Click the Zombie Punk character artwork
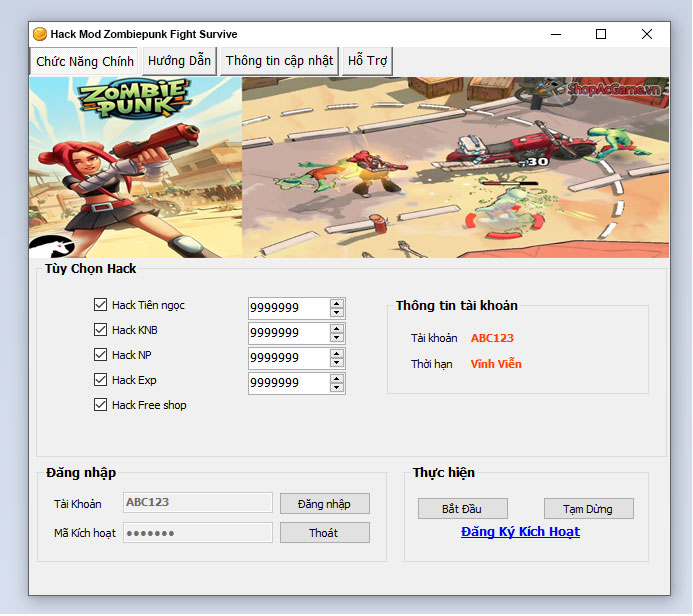 tap(136, 167)
